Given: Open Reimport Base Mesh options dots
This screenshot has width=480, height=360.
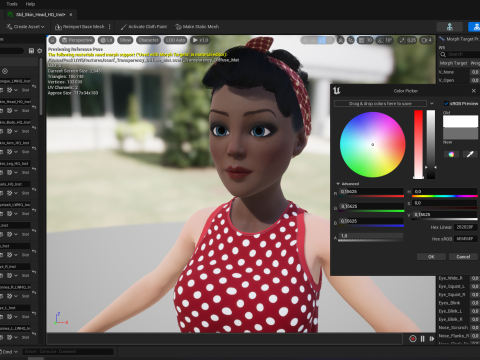Looking at the screenshot, I should coord(110,27).
